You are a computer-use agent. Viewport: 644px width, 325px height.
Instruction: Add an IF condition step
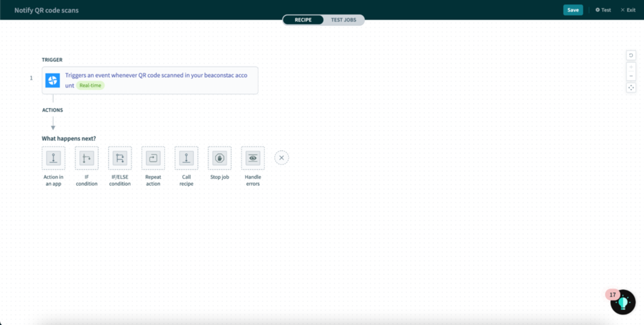(87, 158)
